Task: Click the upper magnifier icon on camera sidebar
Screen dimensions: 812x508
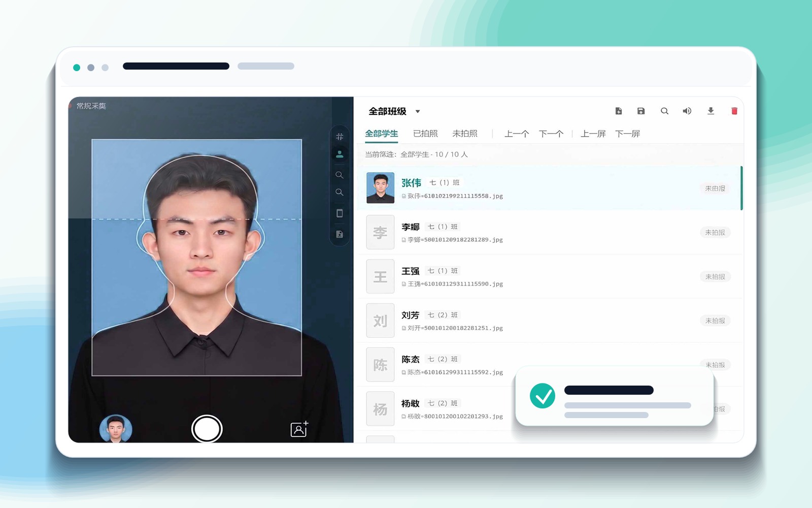Action: tap(340, 175)
